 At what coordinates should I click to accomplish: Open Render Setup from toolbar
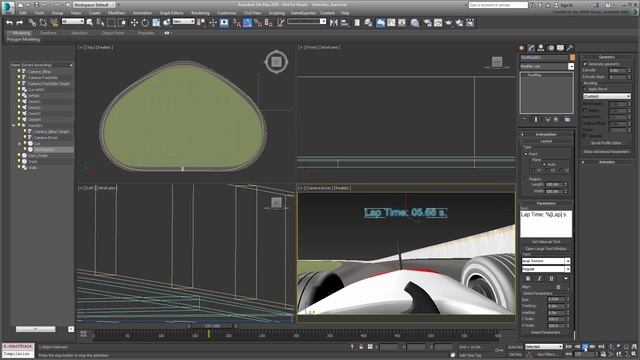pyautogui.click(x=427, y=23)
